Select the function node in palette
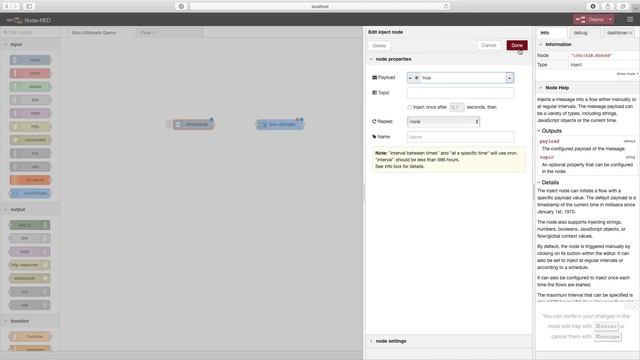The width and height of the screenshot is (640, 360). [31, 336]
